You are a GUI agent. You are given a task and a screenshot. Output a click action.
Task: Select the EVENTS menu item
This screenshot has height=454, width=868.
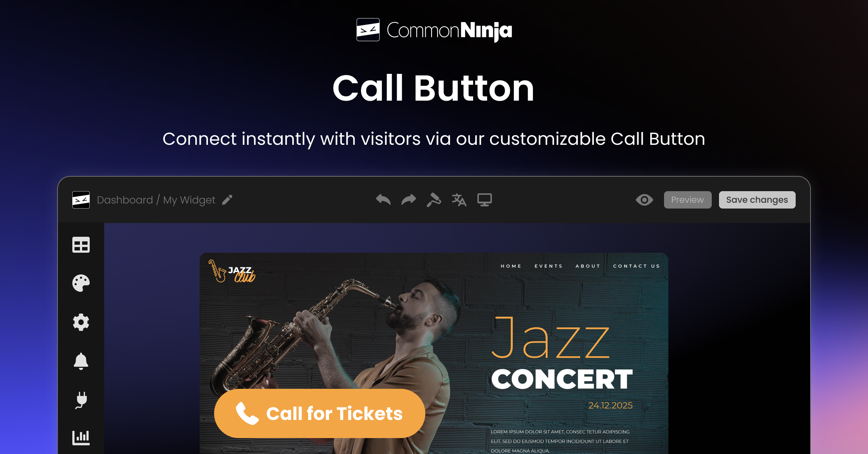tap(549, 266)
